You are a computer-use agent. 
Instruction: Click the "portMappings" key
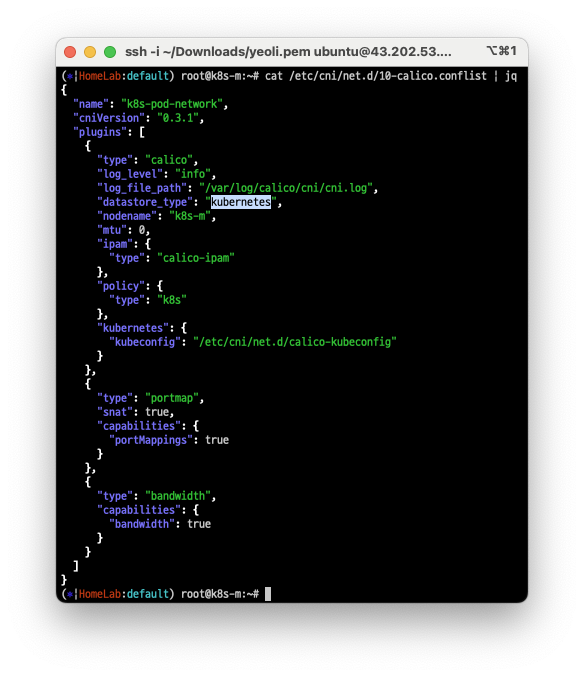point(151,440)
